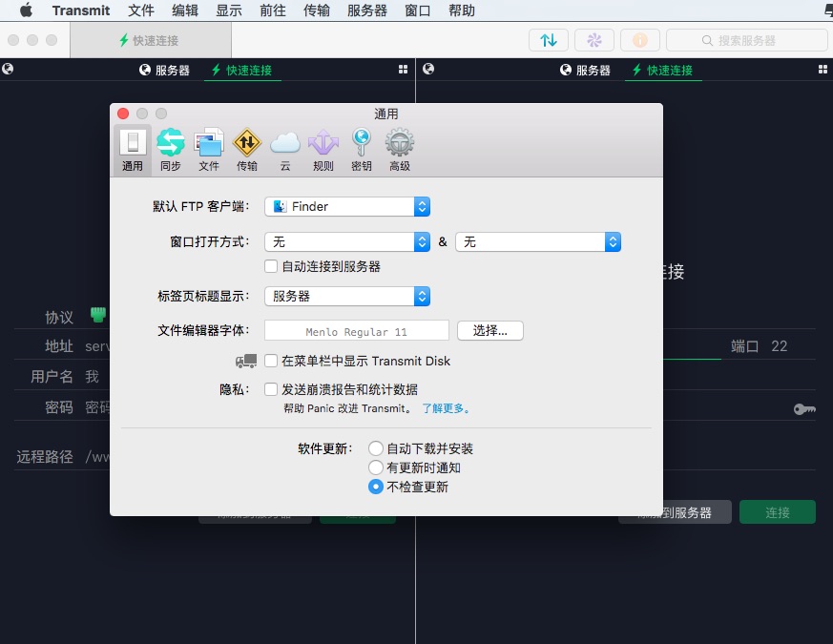
Task: Open the Apple menu
Action: (26, 10)
